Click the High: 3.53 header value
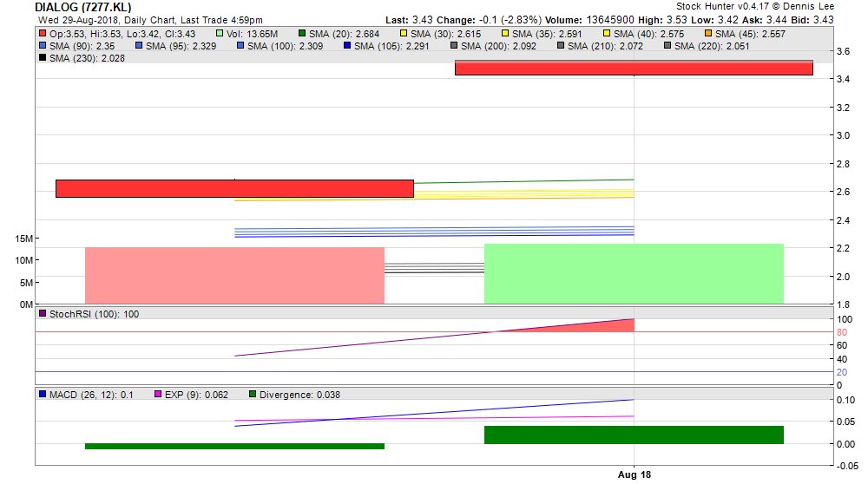The height and width of the screenshot is (484, 868). [x=662, y=20]
